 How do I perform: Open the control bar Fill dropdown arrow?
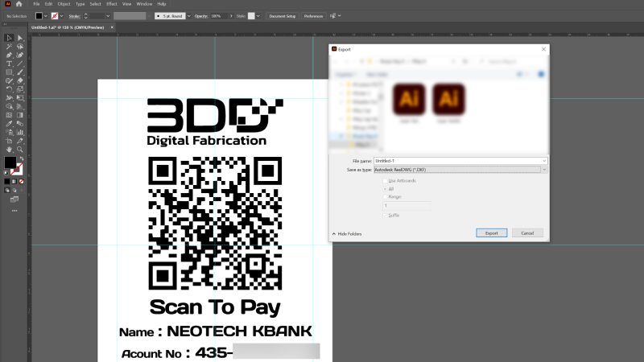tap(46, 16)
